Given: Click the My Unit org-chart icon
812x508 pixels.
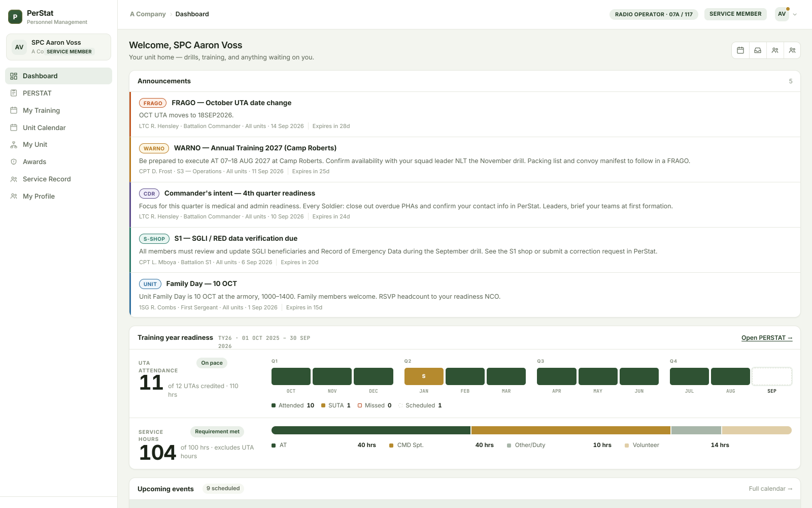Looking at the screenshot, I should [x=14, y=145].
